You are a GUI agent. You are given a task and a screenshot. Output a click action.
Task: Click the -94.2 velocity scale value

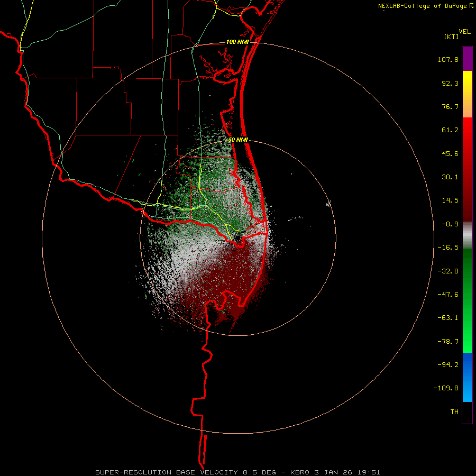click(448, 365)
